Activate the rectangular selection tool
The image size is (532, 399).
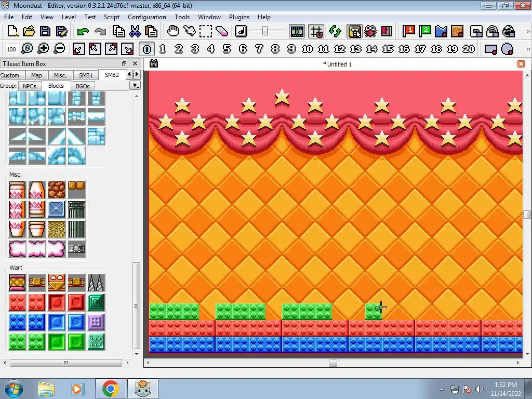click(206, 31)
